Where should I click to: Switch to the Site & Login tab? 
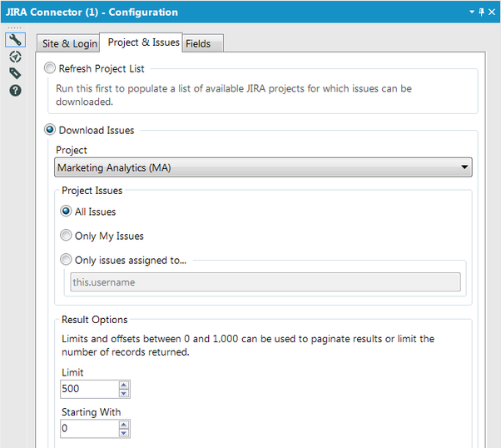pos(67,43)
